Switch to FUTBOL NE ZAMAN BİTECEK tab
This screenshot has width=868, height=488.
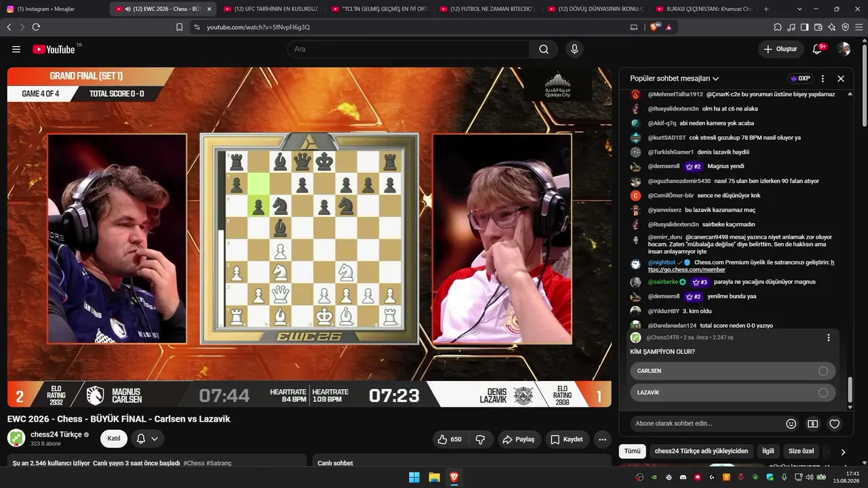point(488,9)
